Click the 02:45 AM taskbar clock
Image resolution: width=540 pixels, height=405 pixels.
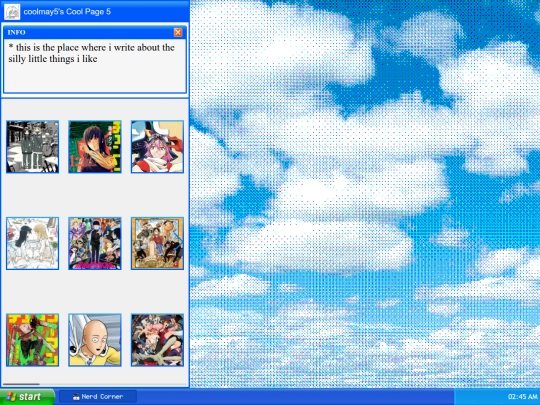coord(523,397)
